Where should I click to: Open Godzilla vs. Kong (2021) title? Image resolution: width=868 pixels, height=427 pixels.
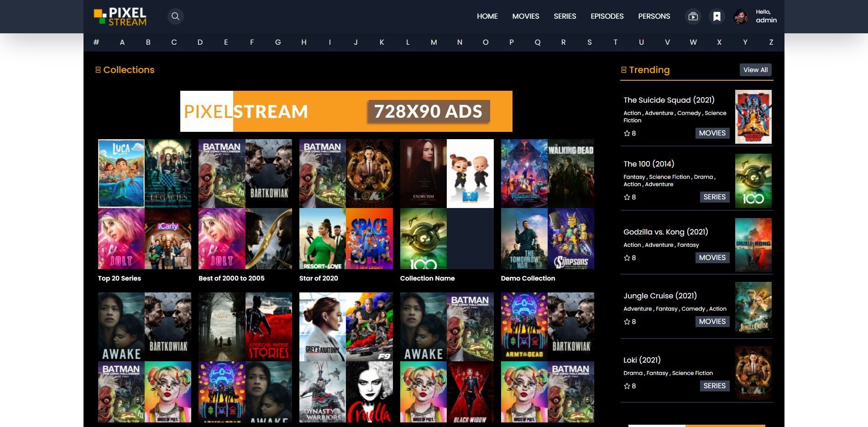pos(665,232)
